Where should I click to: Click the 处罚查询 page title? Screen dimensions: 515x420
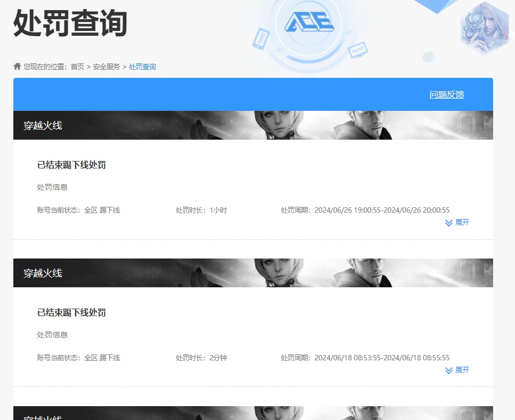(x=70, y=23)
